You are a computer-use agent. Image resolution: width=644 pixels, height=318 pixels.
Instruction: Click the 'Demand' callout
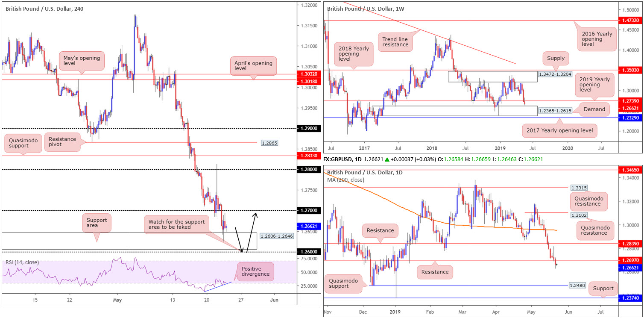point(594,109)
